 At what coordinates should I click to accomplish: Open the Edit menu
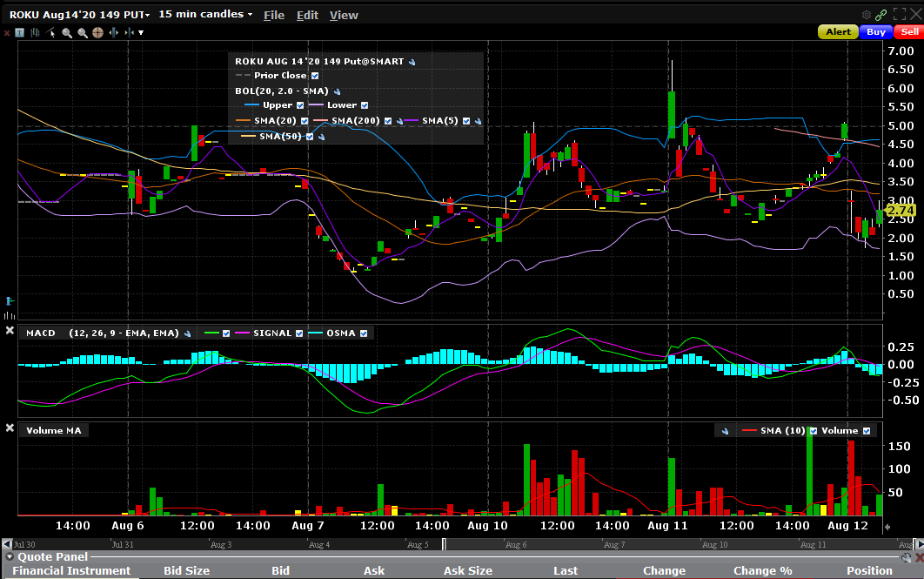pyautogui.click(x=307, y=16)
